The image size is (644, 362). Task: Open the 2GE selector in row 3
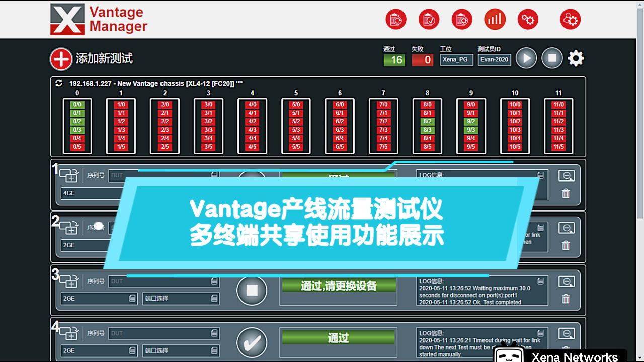[x=99, y=299]
